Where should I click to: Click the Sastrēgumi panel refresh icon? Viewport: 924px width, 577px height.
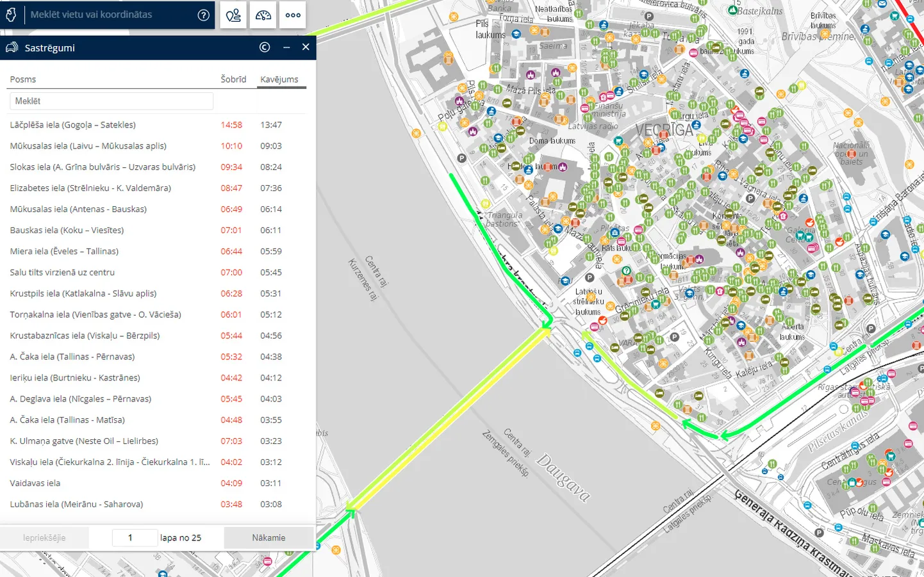[265, 47]
